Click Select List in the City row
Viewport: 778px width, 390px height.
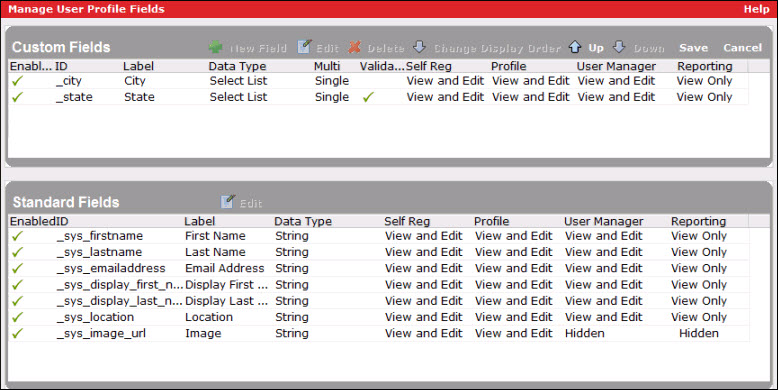point(238,81)
